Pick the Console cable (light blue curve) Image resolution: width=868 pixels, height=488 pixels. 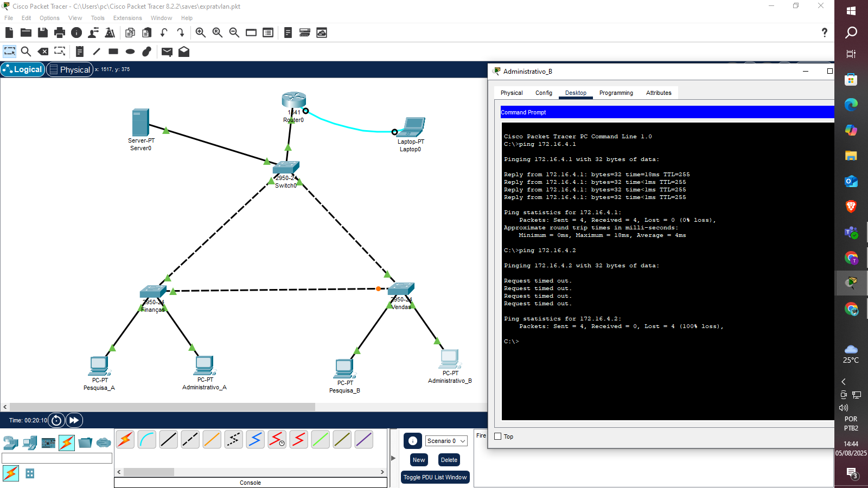point(147,440)
